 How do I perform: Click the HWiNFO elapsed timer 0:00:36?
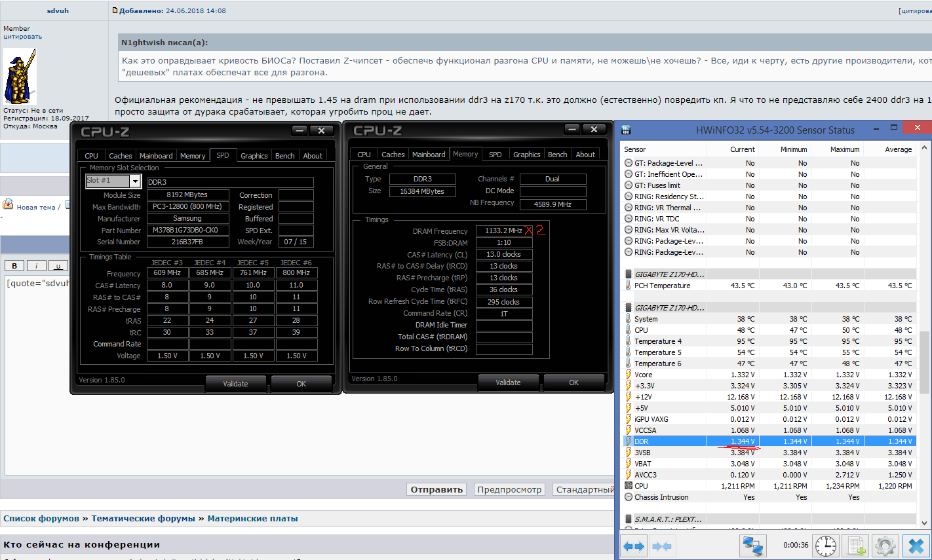(x=796, y=545)
